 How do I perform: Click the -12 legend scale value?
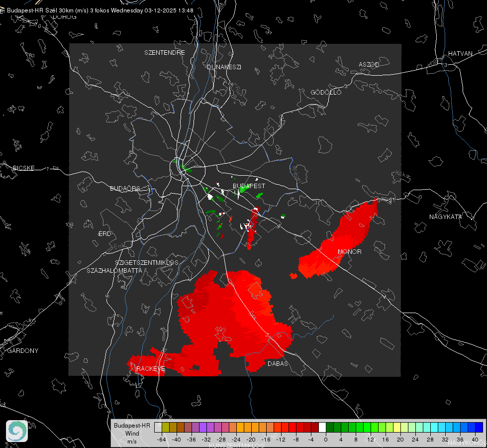tap(281, 440)
